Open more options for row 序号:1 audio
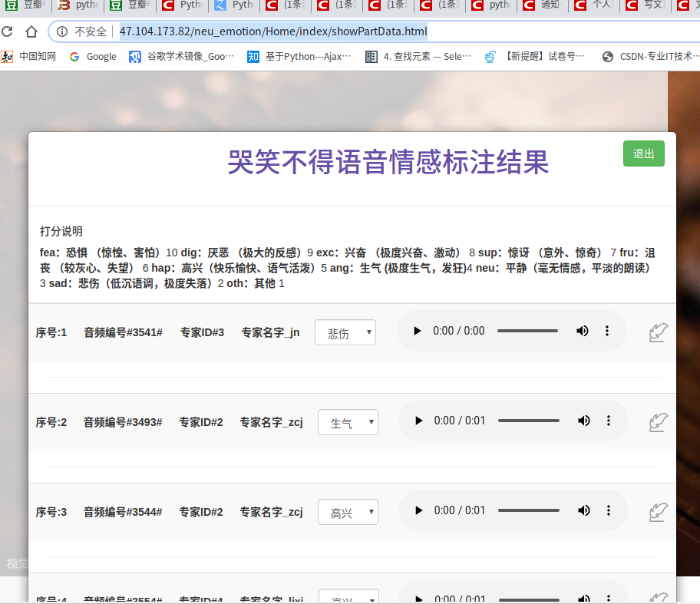 pos(606,331)
